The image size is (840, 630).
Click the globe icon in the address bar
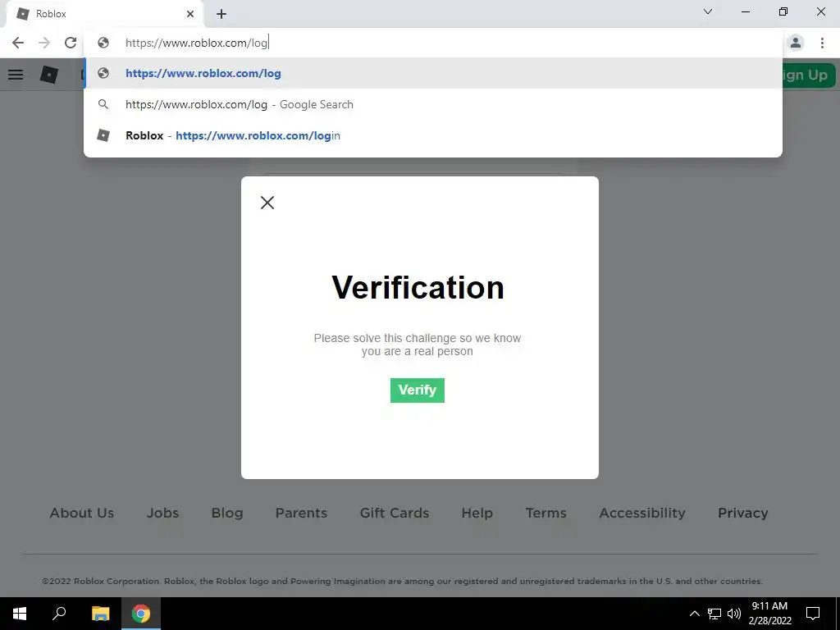click(x=103, y=43)
